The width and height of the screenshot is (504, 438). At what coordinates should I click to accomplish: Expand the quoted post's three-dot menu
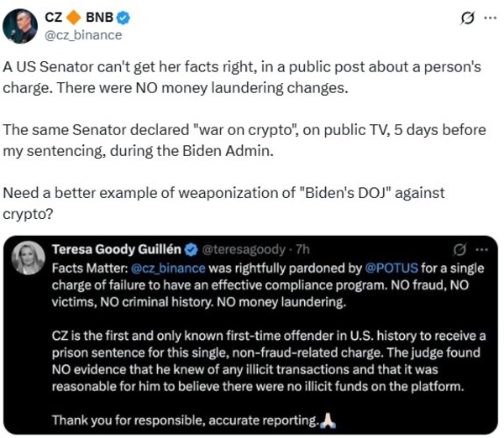[481, 249]
